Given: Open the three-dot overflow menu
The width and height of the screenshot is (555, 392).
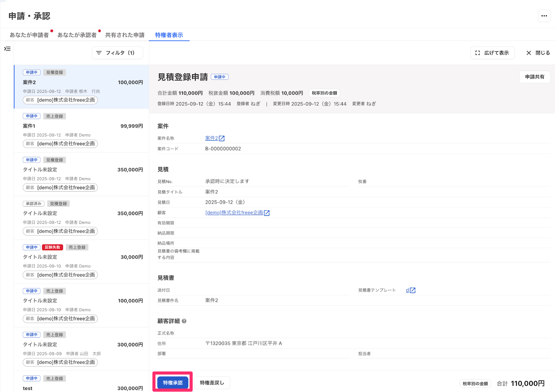Looking at the screenshot, I should coord(544,16).
